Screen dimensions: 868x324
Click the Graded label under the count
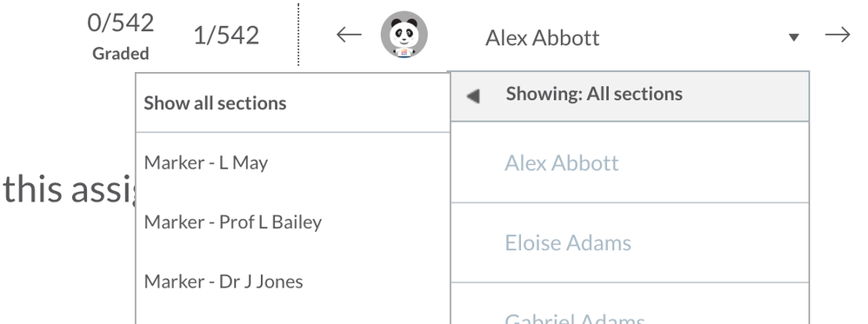click(x=121, y=54)
